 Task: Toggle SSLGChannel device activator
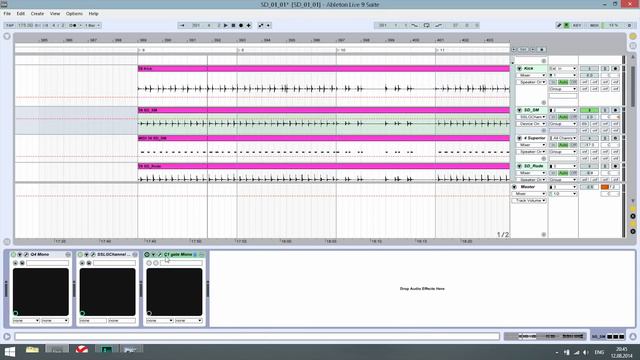(80, 254)
